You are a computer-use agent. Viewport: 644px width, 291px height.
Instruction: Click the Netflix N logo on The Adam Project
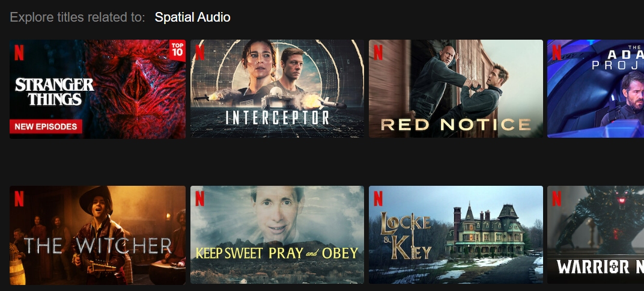(x=556, y=53)
